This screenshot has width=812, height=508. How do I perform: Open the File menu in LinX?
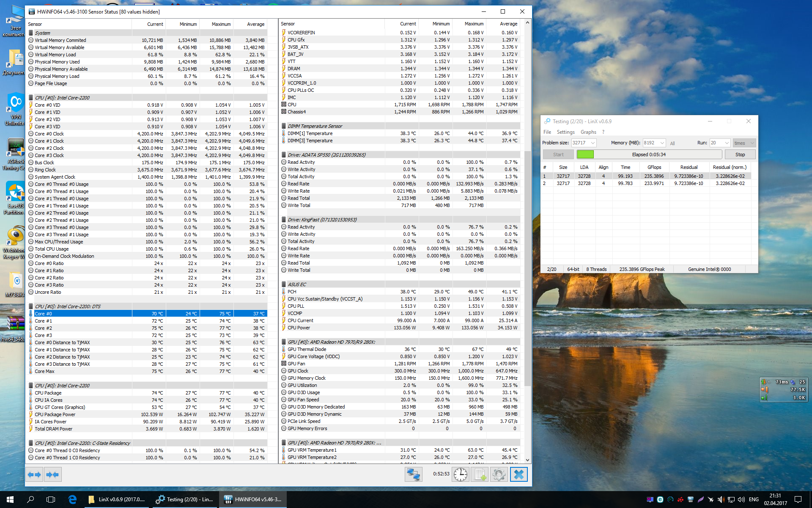[x=547, y=132]
